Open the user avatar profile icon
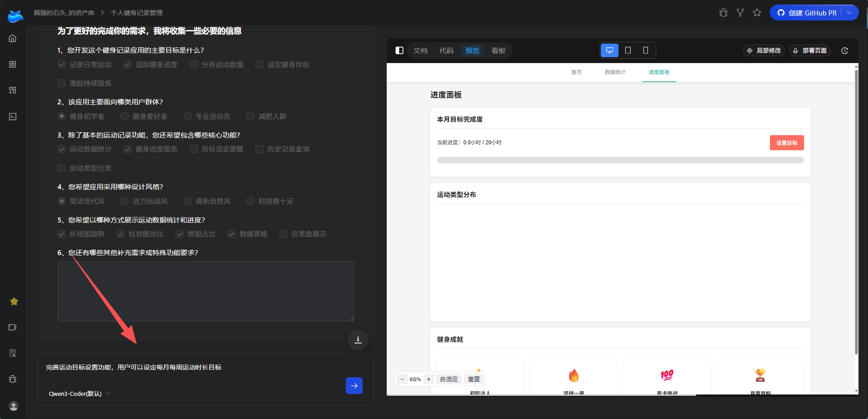The image size is (868, 419). (14, 406)
